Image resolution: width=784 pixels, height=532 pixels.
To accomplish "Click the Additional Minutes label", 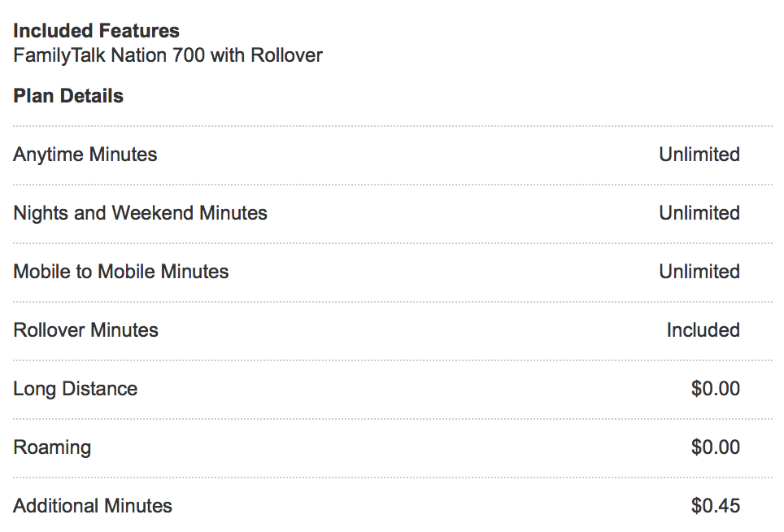I will pyautogui.click(x=93, y=506).
